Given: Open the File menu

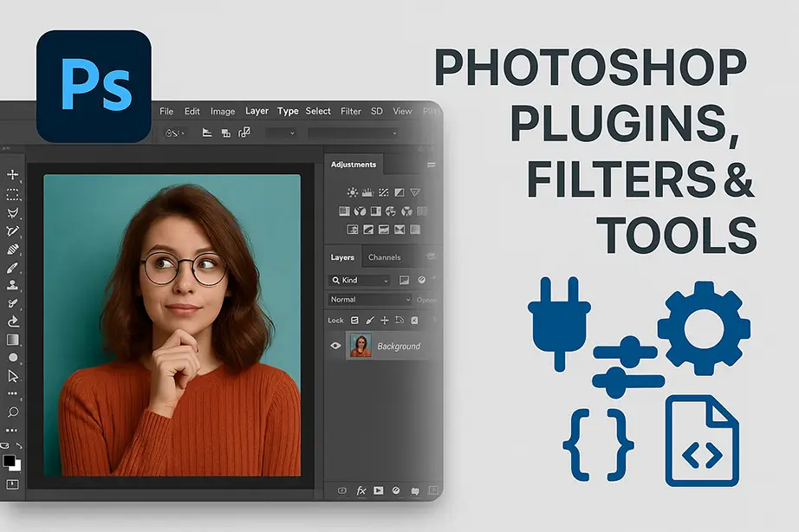Looking at the screenshot, I should [166, 111].
